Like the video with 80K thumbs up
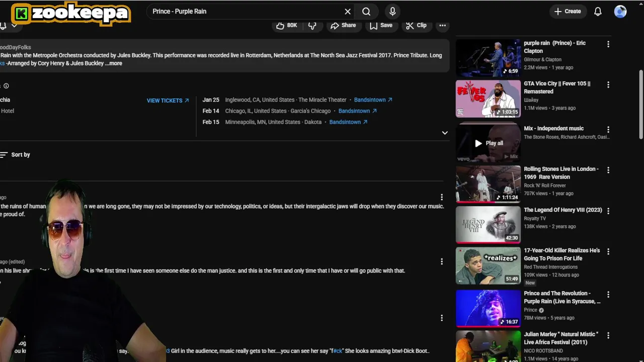 (x=286, y=25)
